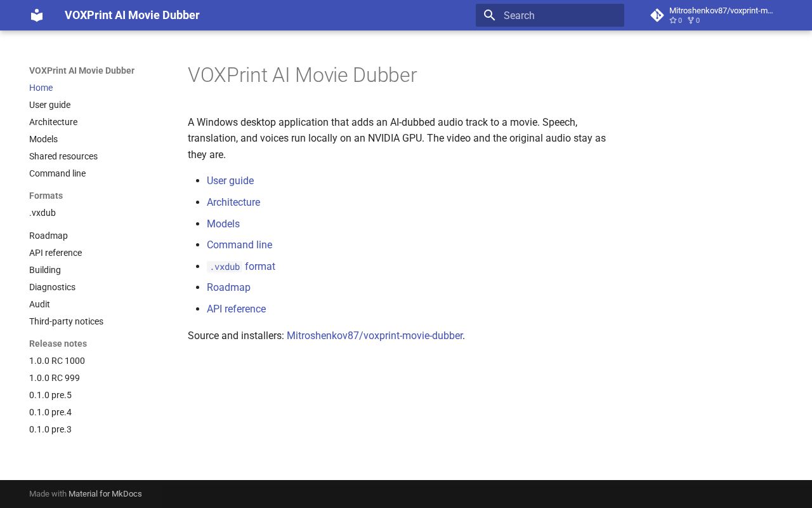Click the Formats section heading in sidebar

point(46,196)
